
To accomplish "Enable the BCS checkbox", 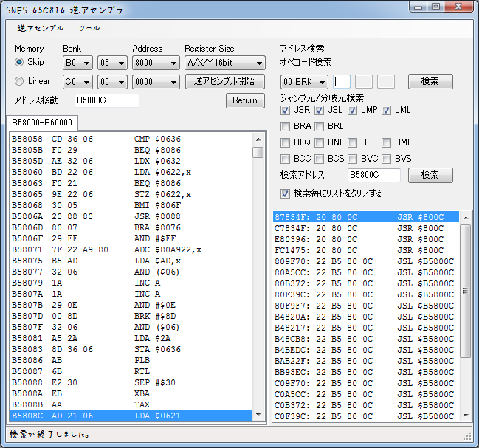I will pyautogui.click(x=319, y=159).
